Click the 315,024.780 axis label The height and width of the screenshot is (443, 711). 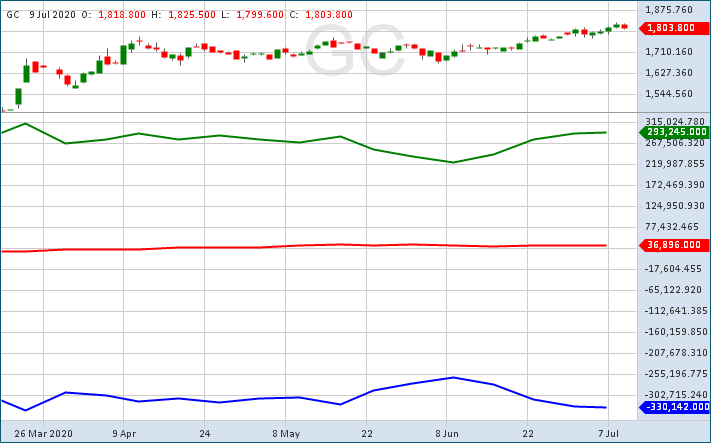(676, 122)
